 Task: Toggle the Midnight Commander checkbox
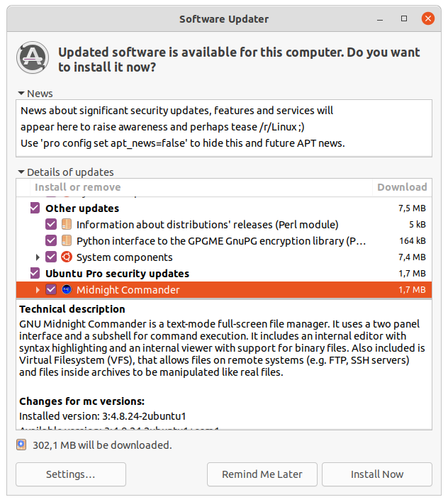pos(51,289)
